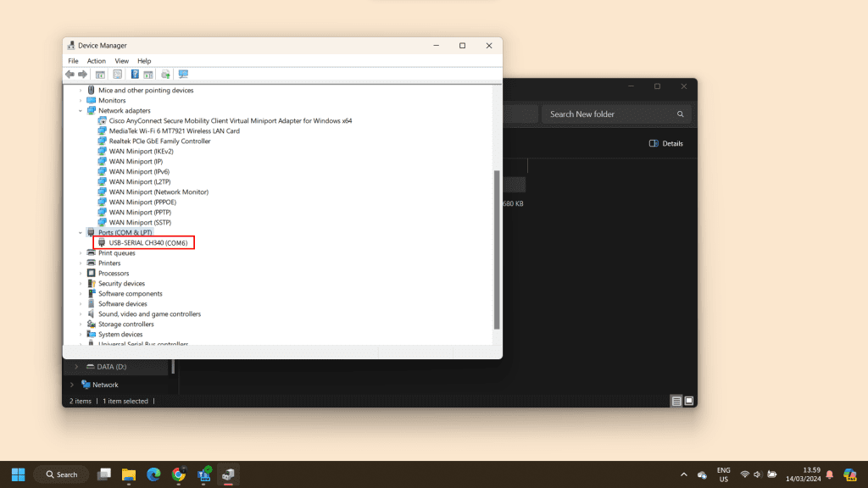
Task: Click the Search New folder input field
Action: tap(610, 114)
